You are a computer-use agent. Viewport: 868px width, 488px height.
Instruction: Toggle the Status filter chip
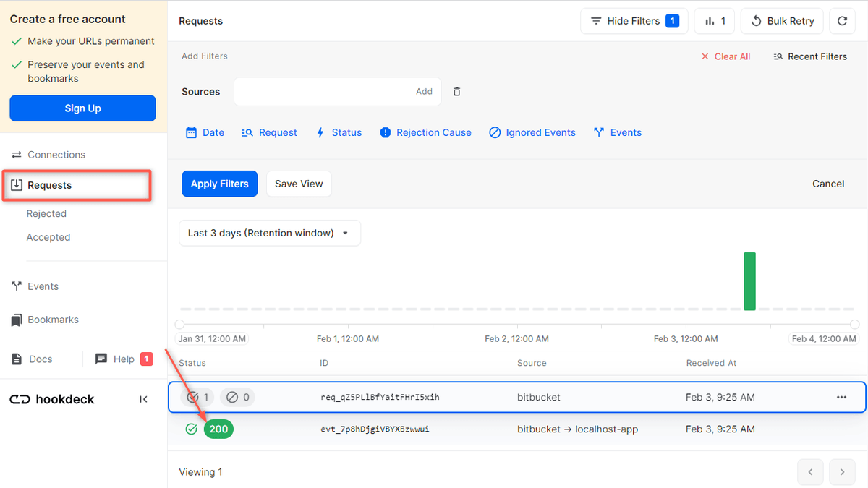pos(339,132)
